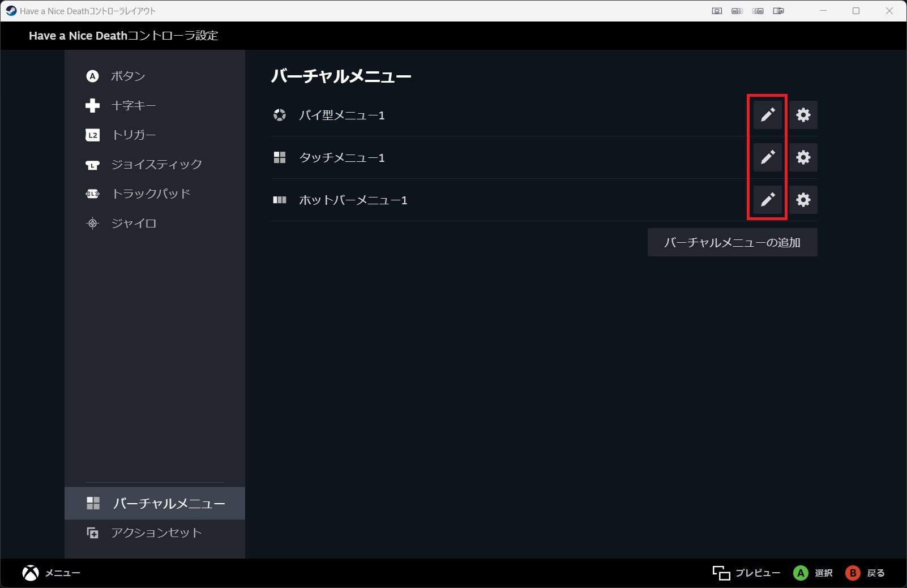Click the バーチャルメニュー sidebar item
This screenshot has width=907, height=588.
click(155, 503)
